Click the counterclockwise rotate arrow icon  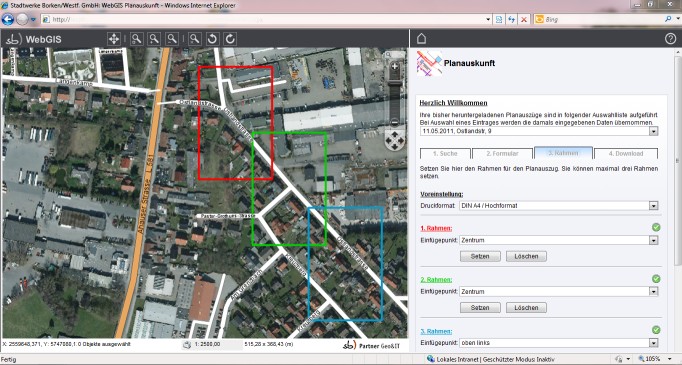[212, 39]
